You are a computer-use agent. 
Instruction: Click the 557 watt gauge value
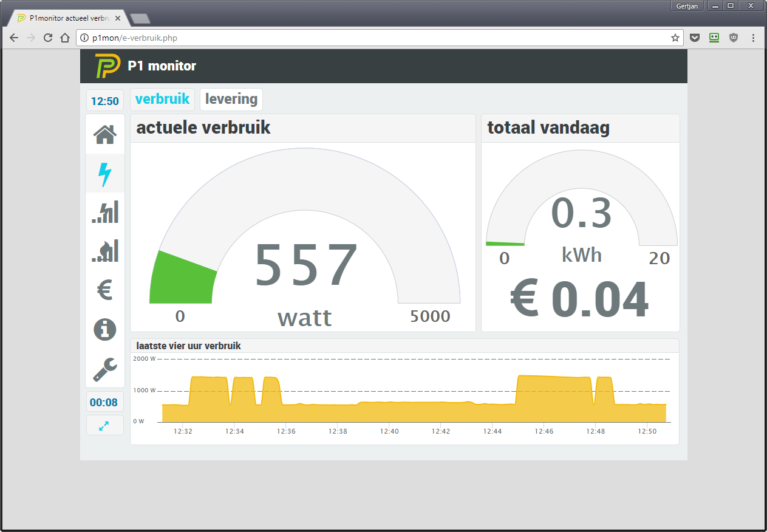click(x=306, y=265)
